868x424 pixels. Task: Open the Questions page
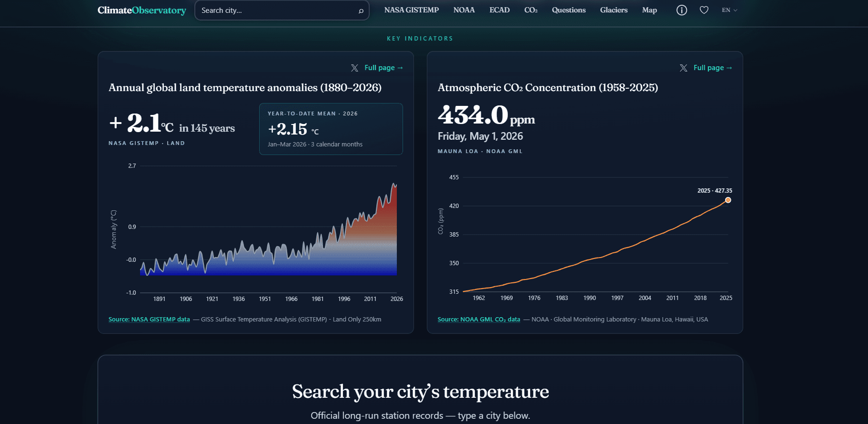click(x=569, y=10)
